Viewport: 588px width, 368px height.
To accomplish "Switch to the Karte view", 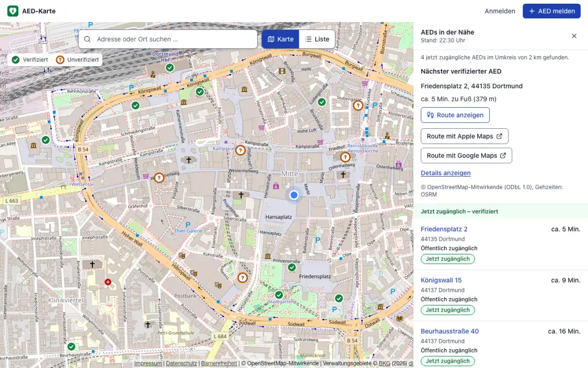I will pos(280,39).
